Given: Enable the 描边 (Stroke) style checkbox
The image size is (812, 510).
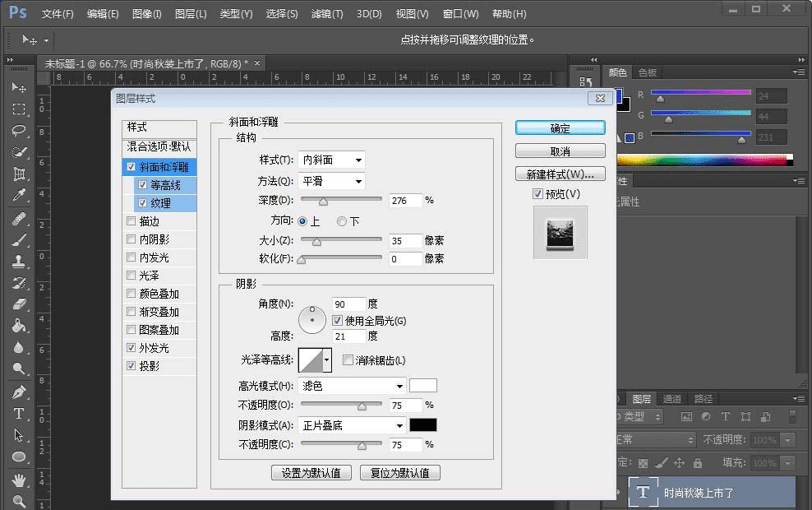Looking at the screenshot, I should (131, 221).
